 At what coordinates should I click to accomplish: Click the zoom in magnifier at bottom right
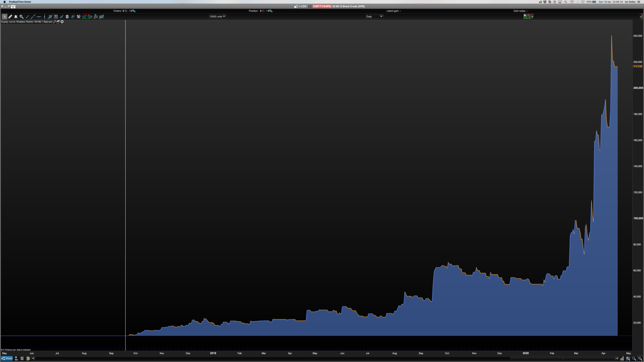(640, 359)
